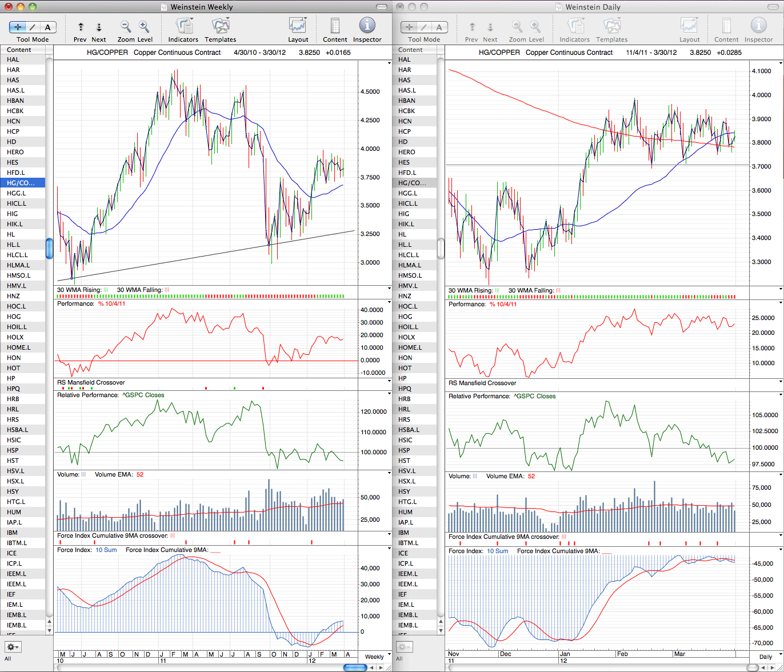Click the Next down-arrow in Weinstein Weekly

coord(99,27)
